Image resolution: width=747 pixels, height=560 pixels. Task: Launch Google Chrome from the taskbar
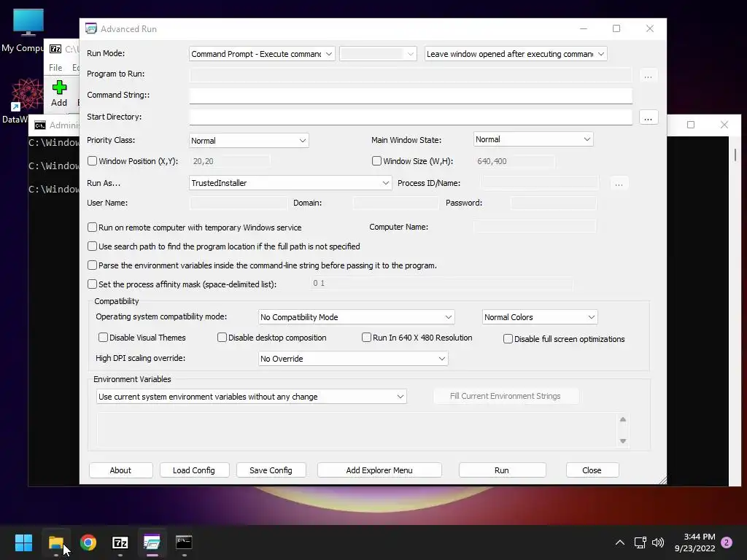click(x=88, y=542)
